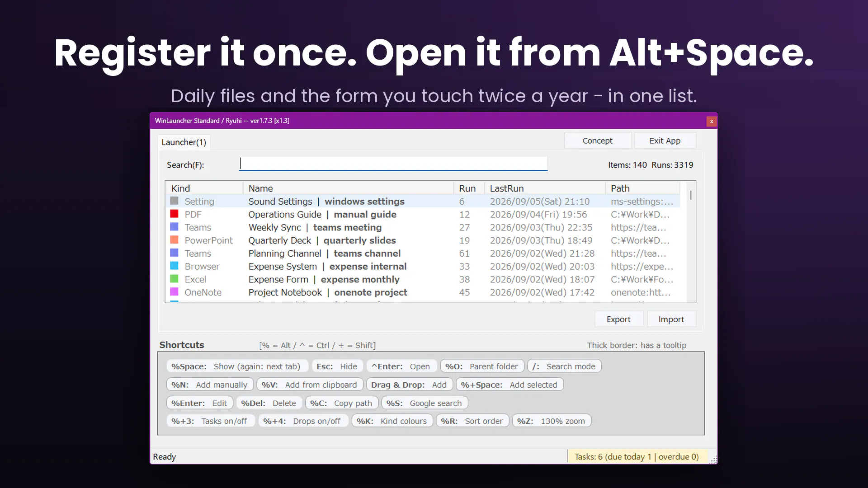Screen dimensions: 868x488
Task: Sort by the Run column header
Action: (x=469, y=188)
